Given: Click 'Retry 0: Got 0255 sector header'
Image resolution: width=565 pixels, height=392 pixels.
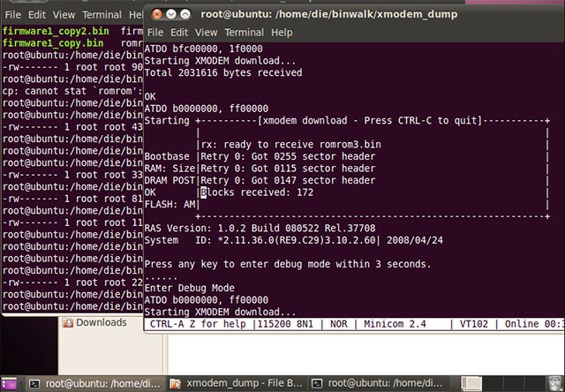Looking at the screenshot, I should pos(288,156).
